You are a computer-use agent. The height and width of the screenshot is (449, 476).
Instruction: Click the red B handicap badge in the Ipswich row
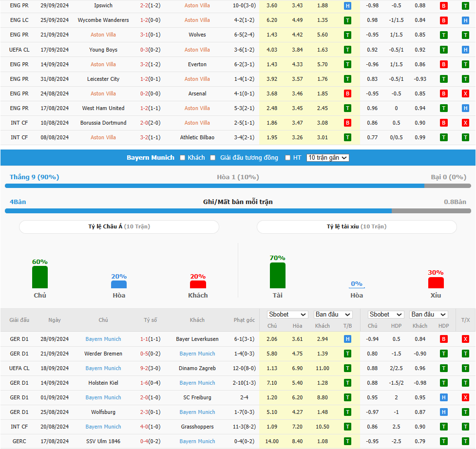pyautogui.click(x=443, y=6)
